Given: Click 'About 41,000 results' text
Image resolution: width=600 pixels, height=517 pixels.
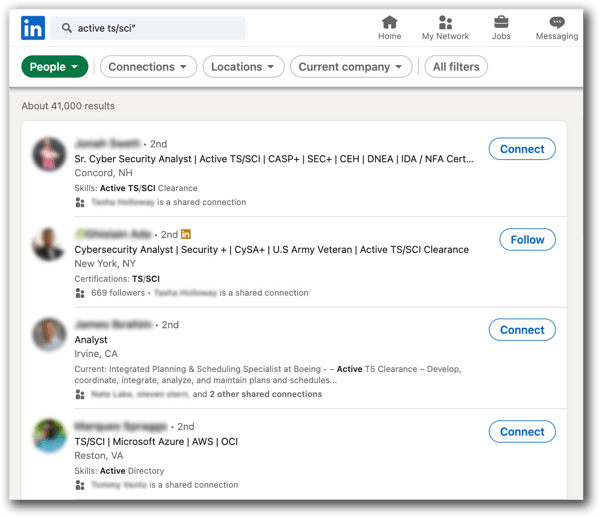Looking at the screenshot, I should [68, 106].
